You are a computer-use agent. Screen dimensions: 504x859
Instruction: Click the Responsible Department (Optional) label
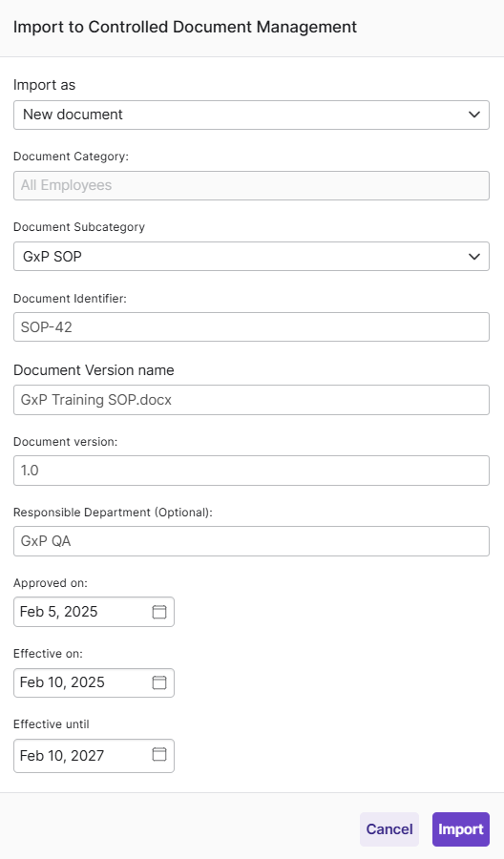[x=113, y=513]
